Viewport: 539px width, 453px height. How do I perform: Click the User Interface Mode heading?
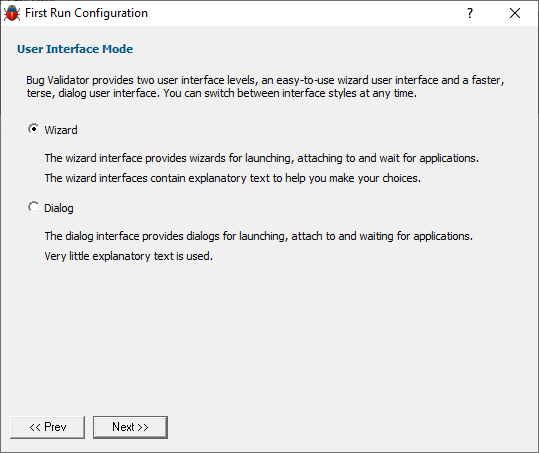click(75, 49)
